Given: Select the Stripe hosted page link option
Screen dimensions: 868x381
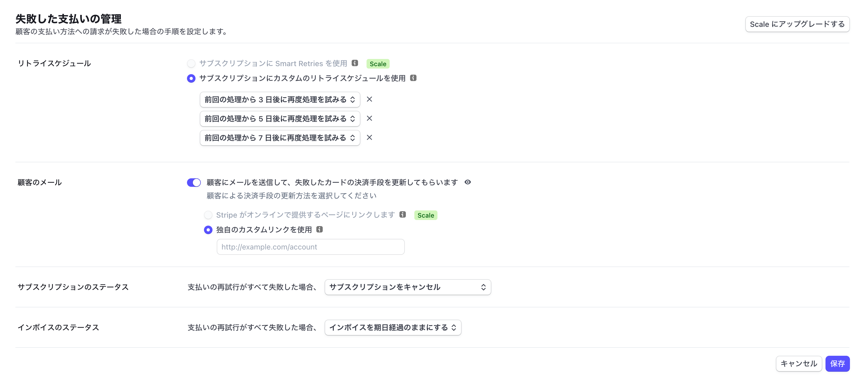Looking at the screenshot, I should tap(208, 215).
